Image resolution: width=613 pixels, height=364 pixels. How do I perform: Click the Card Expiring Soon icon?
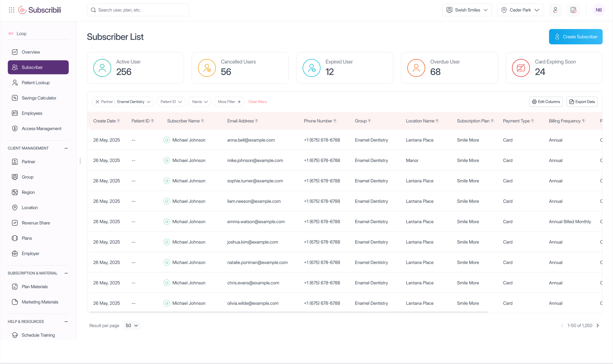point(521,68)
